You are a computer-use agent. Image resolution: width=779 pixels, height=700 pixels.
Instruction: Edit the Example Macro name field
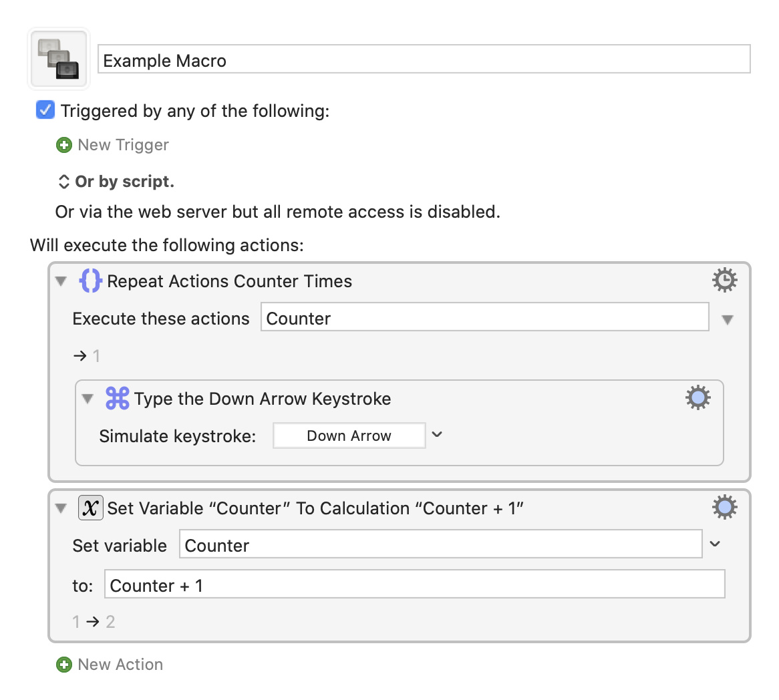424,59
